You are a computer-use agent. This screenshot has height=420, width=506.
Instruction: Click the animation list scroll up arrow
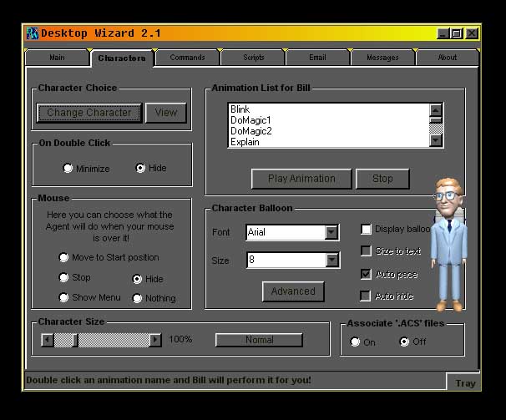tap(436, 110)
